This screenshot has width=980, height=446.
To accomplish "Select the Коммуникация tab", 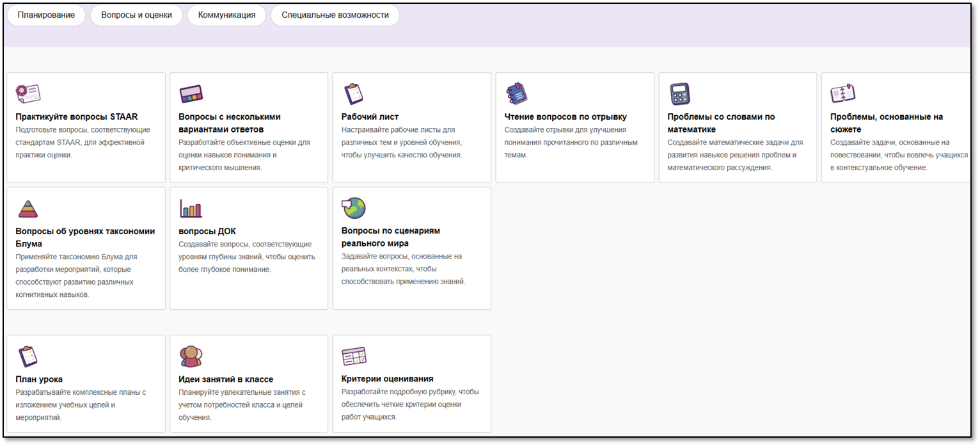I will tap(226, 15).
